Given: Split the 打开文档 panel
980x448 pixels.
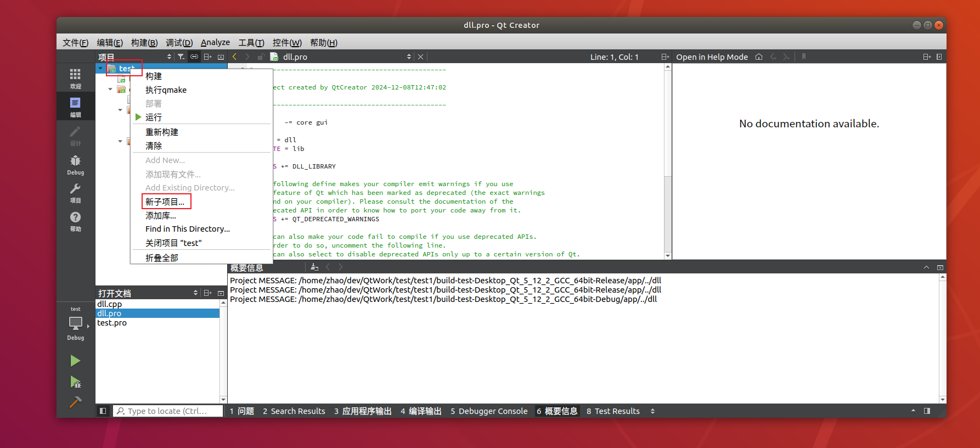Looking at the screenshot, I should click(207, 293).
